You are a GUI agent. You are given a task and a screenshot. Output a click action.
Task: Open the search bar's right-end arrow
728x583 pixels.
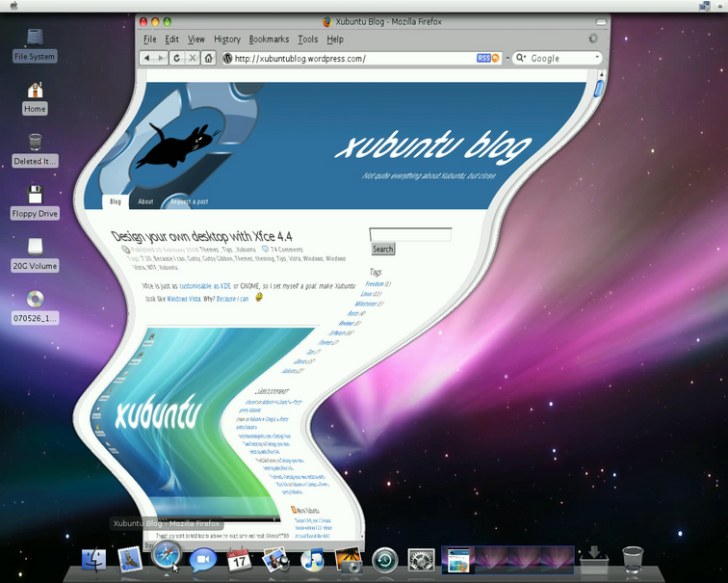pos(597,58)
